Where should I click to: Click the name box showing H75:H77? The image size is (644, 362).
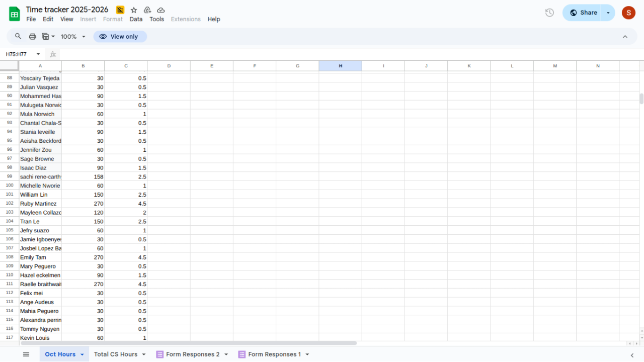click(x=17, y=54)
